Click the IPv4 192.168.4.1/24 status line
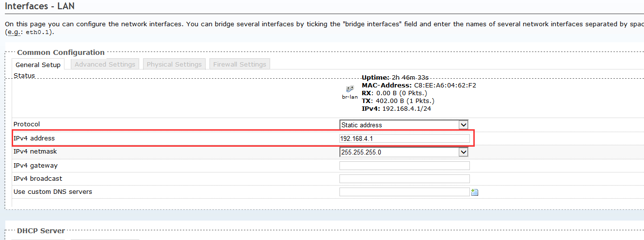The width and height of the screenshot is (644, 240). coord(396,108)
